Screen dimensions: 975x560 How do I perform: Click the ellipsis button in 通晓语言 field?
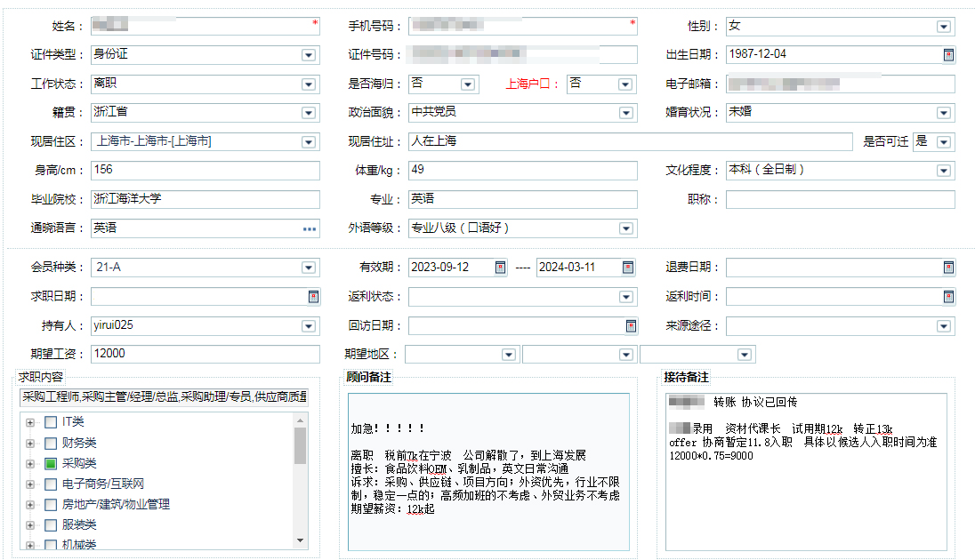(x=309, y=228)
